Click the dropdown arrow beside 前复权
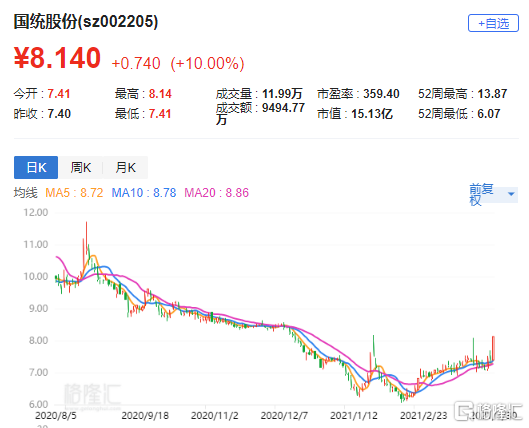The height and width of the screenshot is (428, 529). [x=511, y=194]
